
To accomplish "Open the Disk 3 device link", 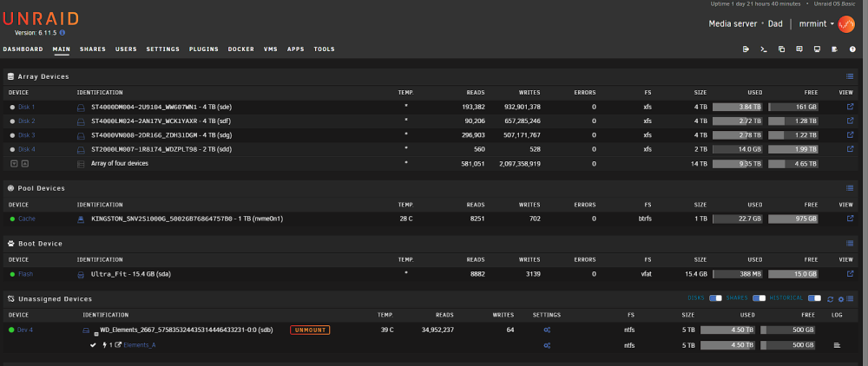I will tap(27, 134).
